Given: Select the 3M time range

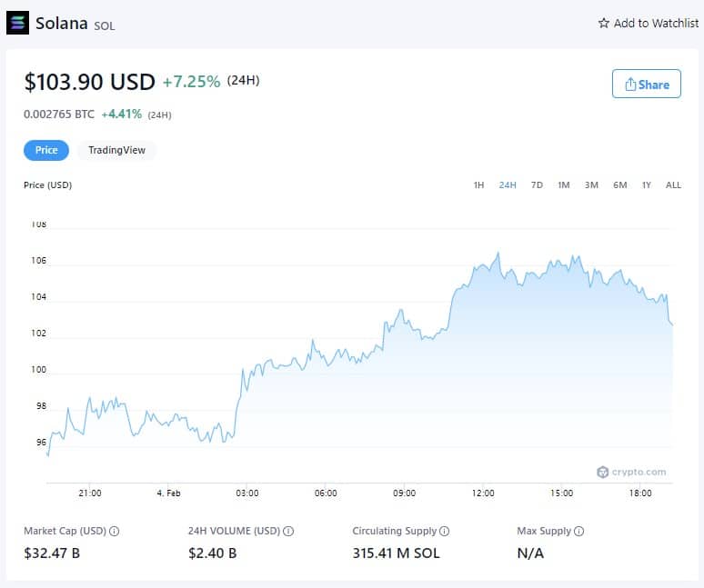Looking at the screenshot, I should pos(591,185).
